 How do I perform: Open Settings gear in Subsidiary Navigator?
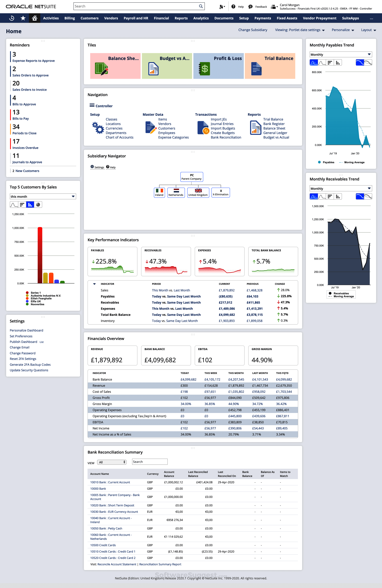(x=92, y=167)
